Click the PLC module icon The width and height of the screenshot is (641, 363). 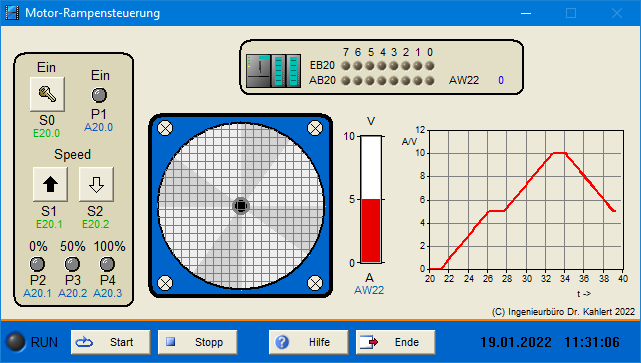(274, 71)
